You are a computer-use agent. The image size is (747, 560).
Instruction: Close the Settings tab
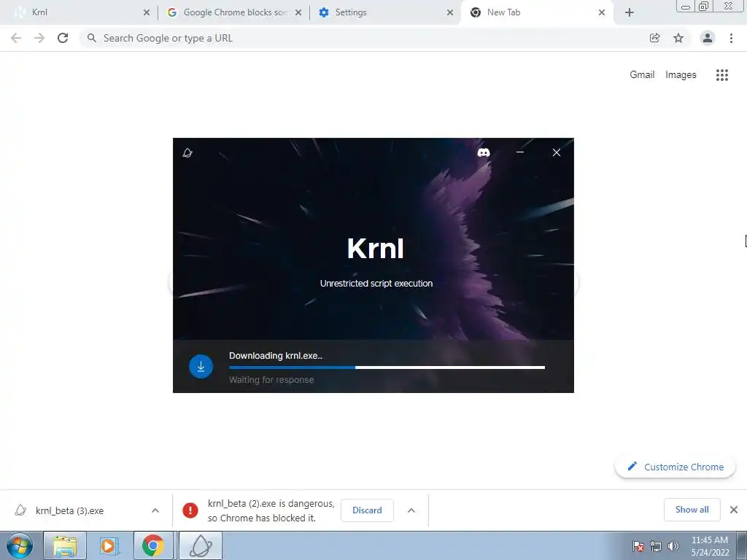[x=449, y=12]
